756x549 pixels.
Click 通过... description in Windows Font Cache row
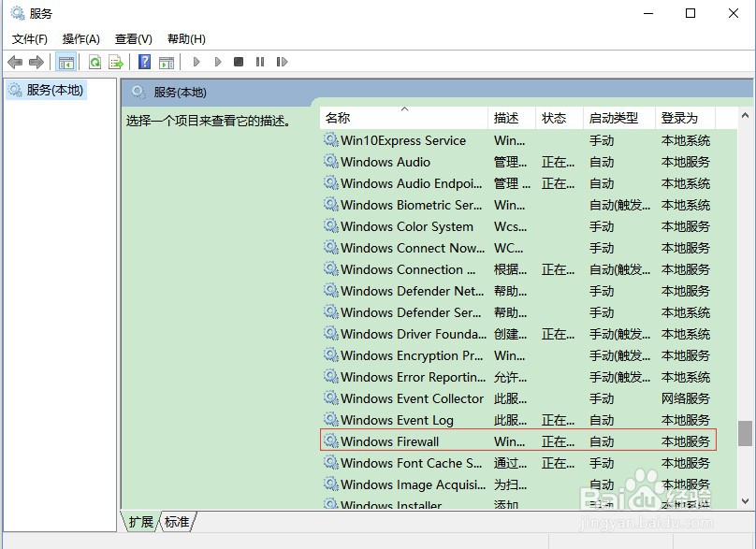(511, 463)
